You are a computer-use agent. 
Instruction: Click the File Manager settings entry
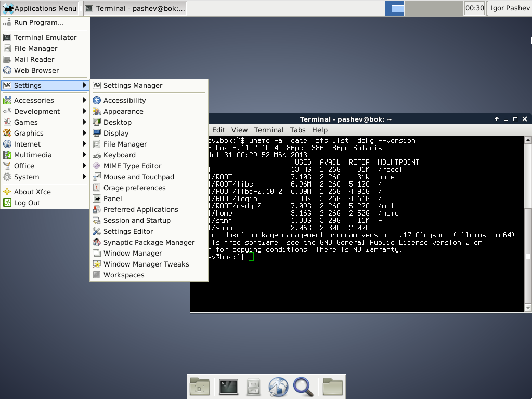pyautogui.click(x=149, y=144)
